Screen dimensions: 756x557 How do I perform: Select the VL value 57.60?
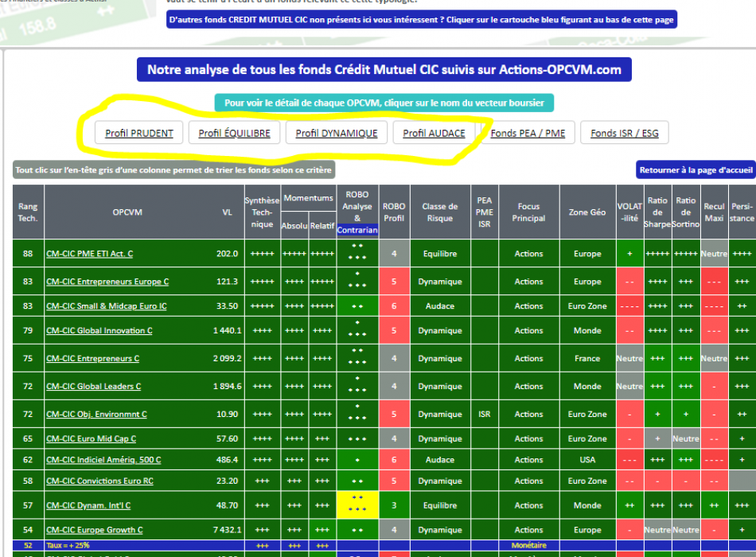[227, 439]
